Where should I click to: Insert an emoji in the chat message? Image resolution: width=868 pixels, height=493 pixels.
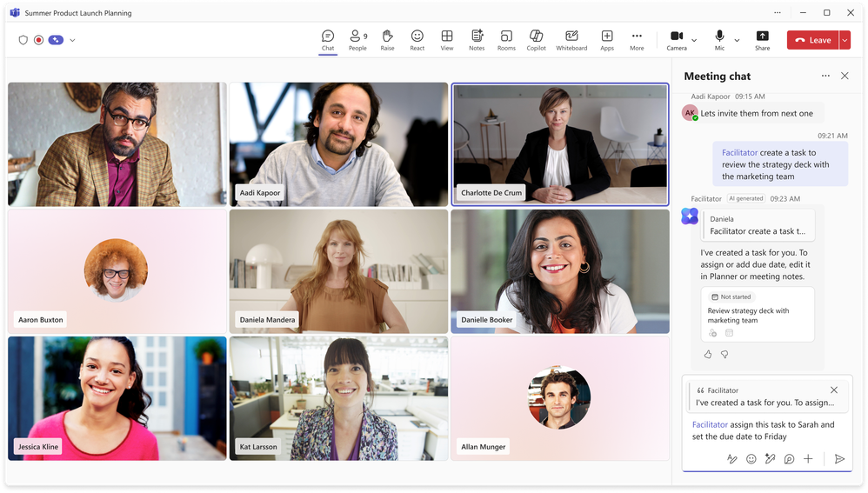pyautogui.click(x=751, y=459)
